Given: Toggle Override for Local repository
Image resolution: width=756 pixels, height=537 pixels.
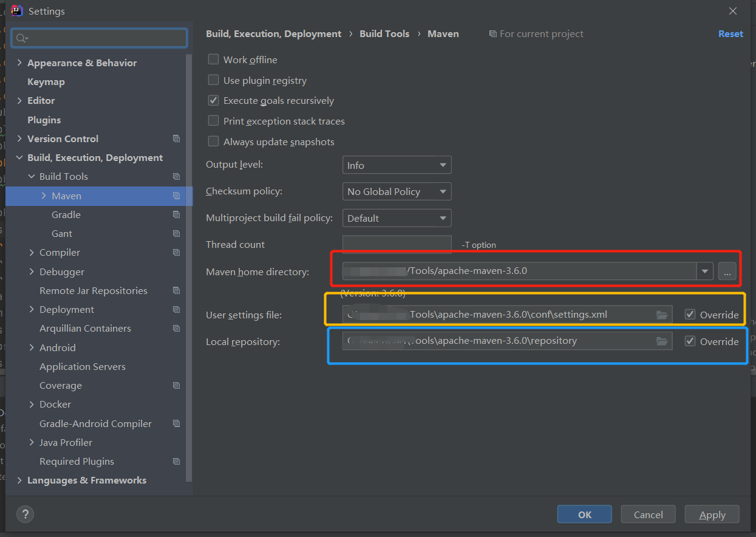Looking at the screenshot, I should point(690,341).
